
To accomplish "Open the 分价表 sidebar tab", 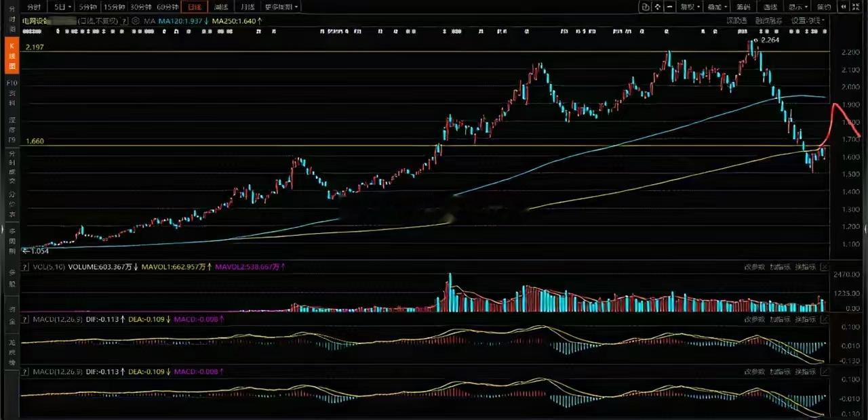I will pyautogui.click(x=12, y=205).
